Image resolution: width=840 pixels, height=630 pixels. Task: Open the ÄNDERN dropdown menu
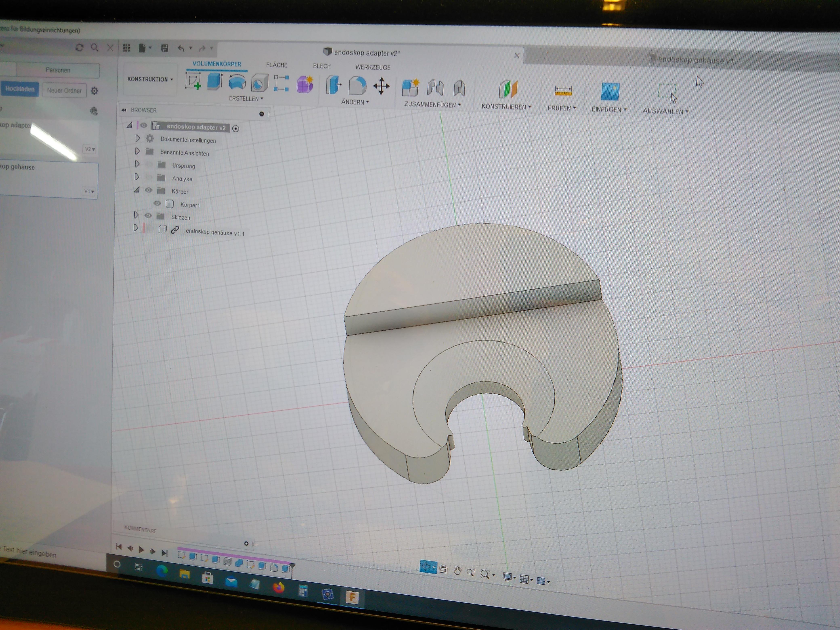point(355,102)
